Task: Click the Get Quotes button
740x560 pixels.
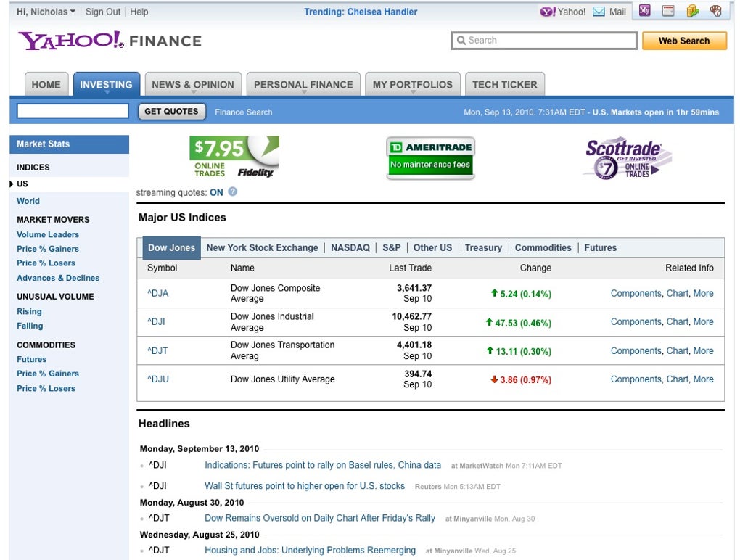Action: point(171,111)
